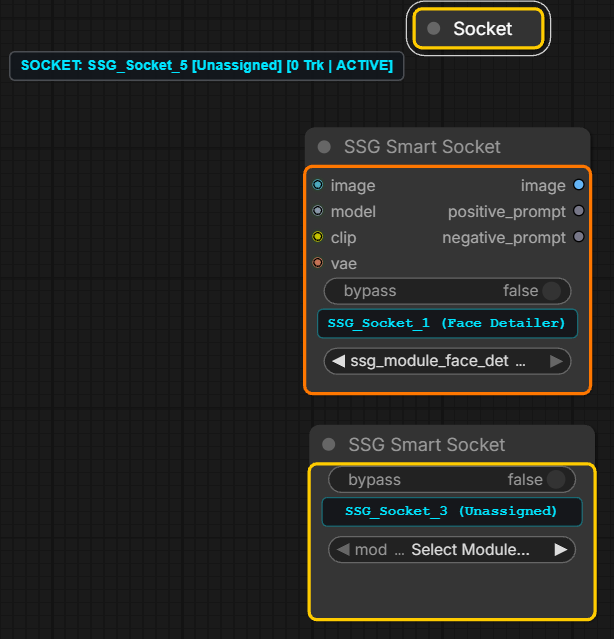614x639 pixels.
Task: Click the left arrow of Select Module widget
Action: point(343,550)
